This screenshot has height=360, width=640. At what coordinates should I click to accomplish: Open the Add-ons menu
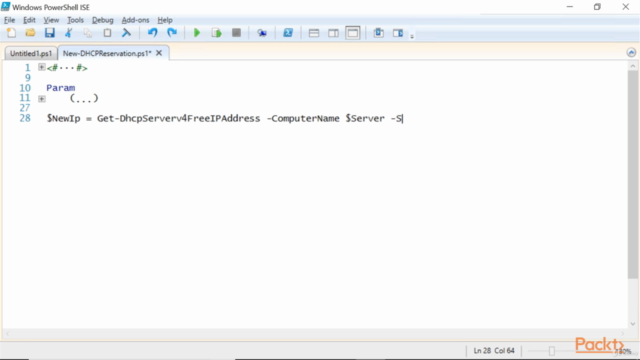(136, 20)
